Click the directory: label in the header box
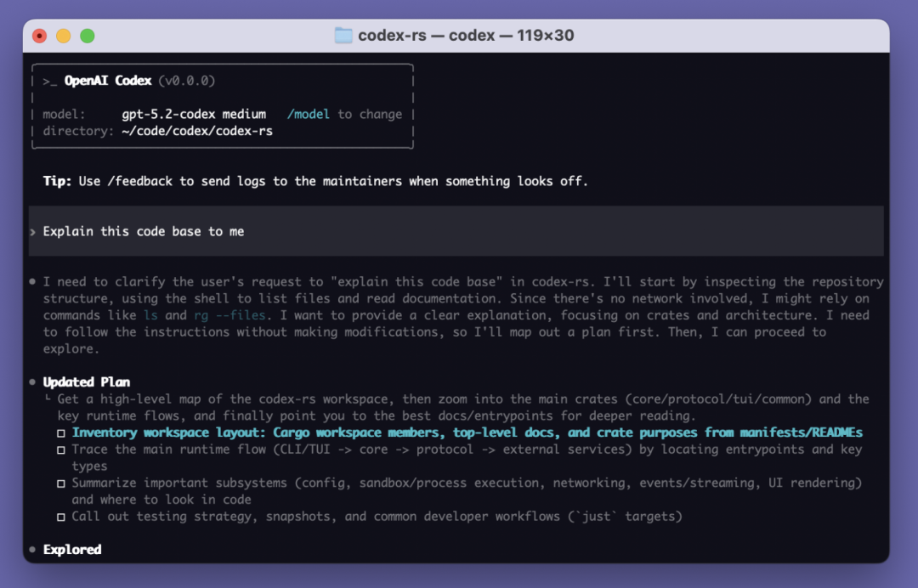The height and width of the screenshot is (588, 918). coord(78,131)
